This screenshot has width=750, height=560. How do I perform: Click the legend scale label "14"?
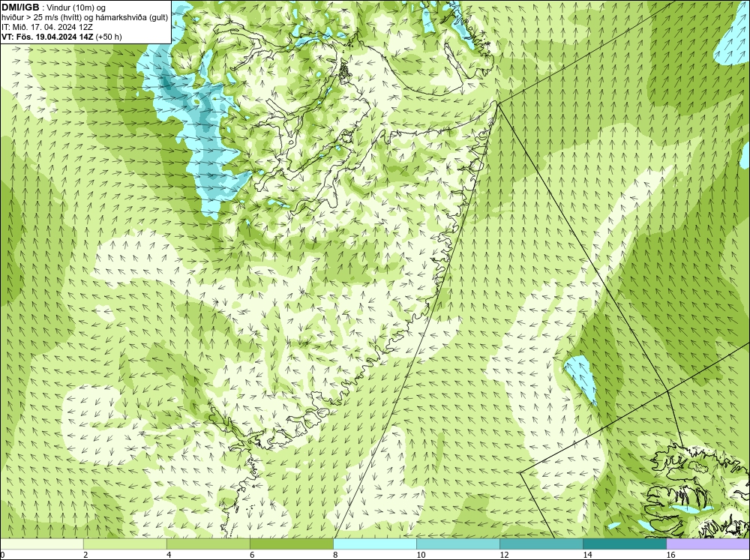[x=587, y=555]
